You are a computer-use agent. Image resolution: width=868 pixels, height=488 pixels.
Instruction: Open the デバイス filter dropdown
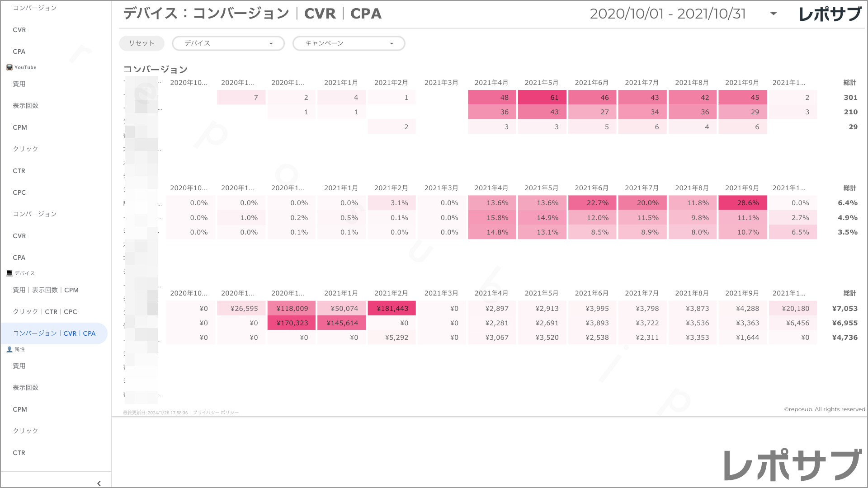[x=228, y=43]
